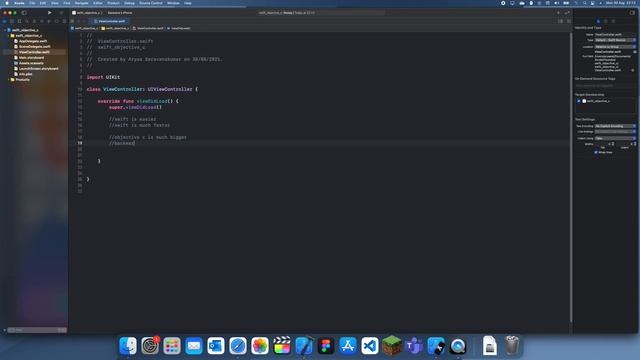This screenshot has width=640, height=360.
Task: Select Assets.xcassets in the navigator
Action: (31, 63)
